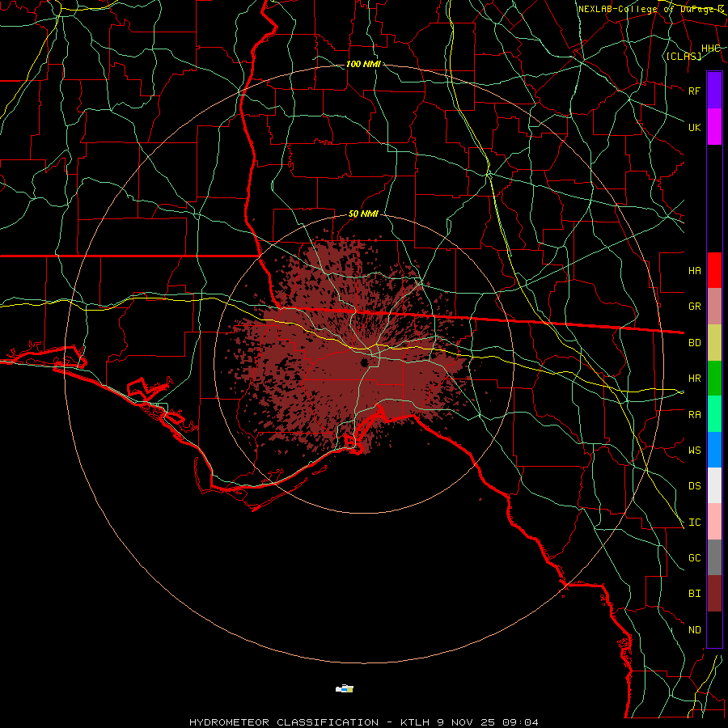The image size is (728, 728).
Task: Click the "UK" legend label
Action: coord(694,127)
